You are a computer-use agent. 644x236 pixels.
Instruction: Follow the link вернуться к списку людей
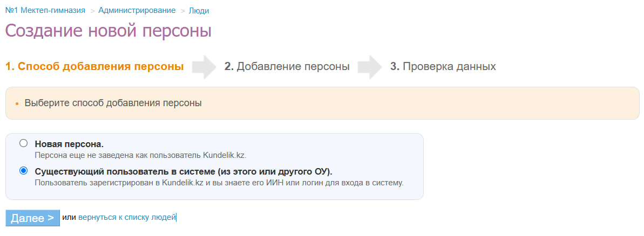coord(127,218)
